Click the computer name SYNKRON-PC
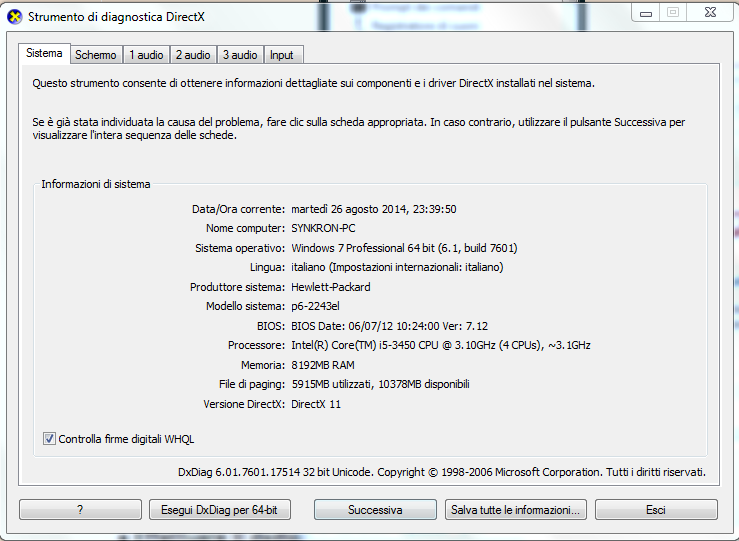Image resolution: width=739 pixels, height=541 pixels. tap(322, 229)
